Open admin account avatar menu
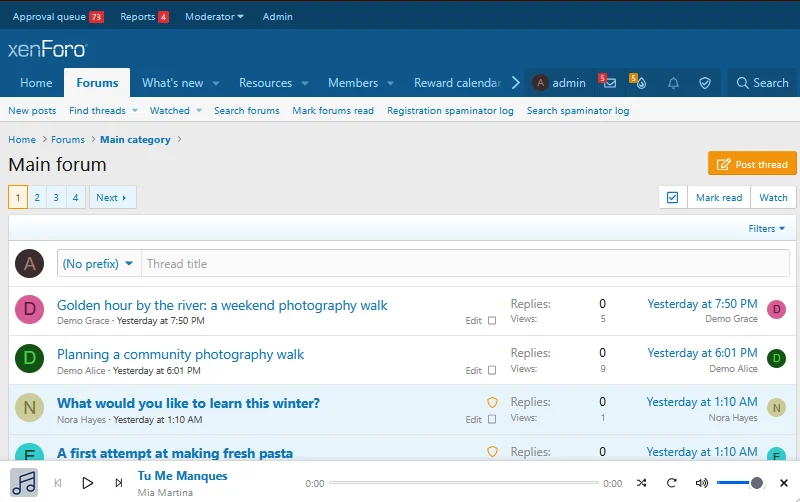Viewport: 800px width, 502px height. tap(559, 83)
